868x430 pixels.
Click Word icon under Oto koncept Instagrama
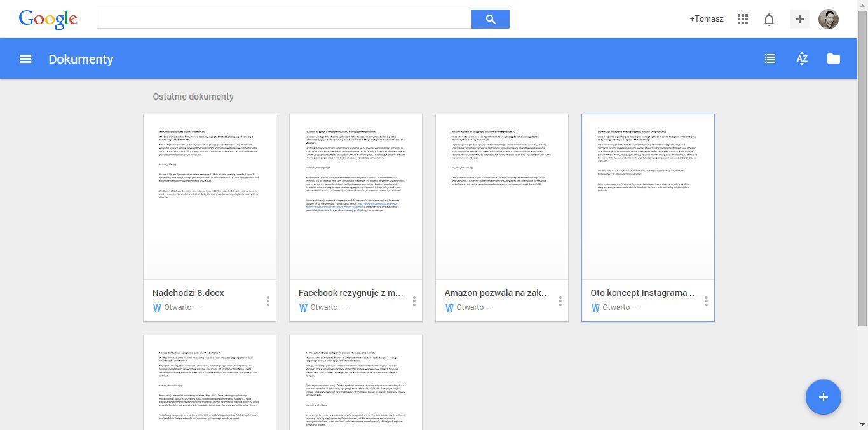(595, 307)
